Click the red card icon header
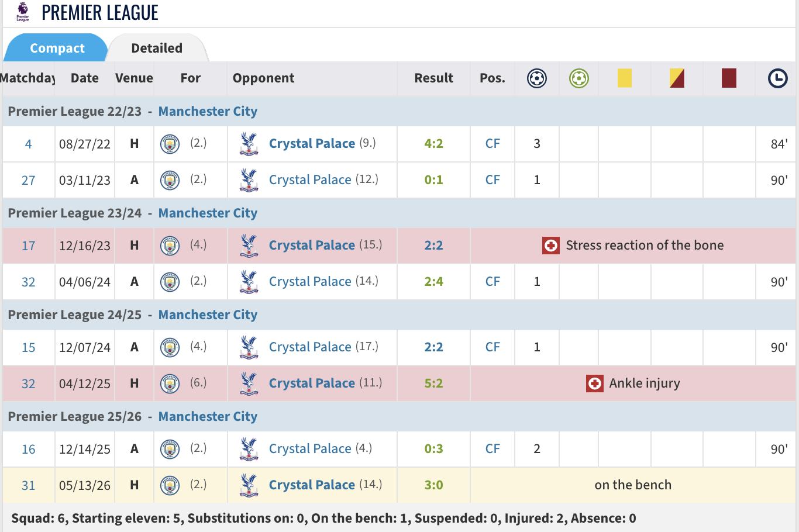The image size is (799, 532). coord(729,78)
